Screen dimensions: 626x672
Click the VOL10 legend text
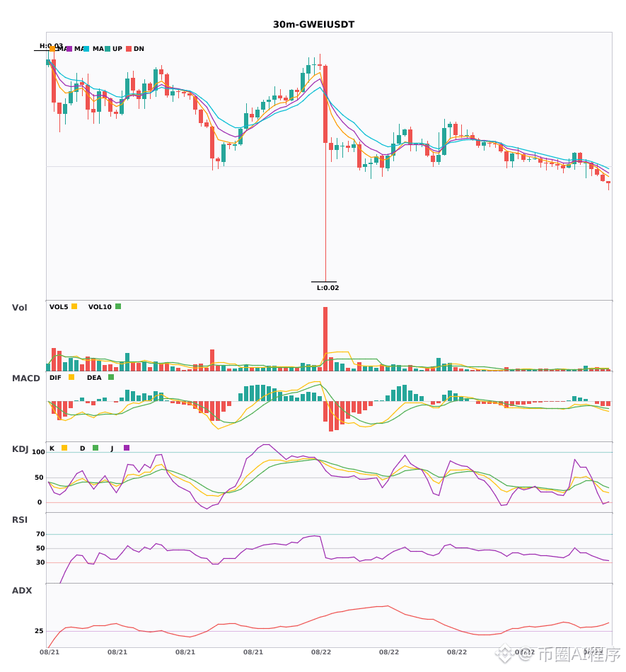point(100,307)
